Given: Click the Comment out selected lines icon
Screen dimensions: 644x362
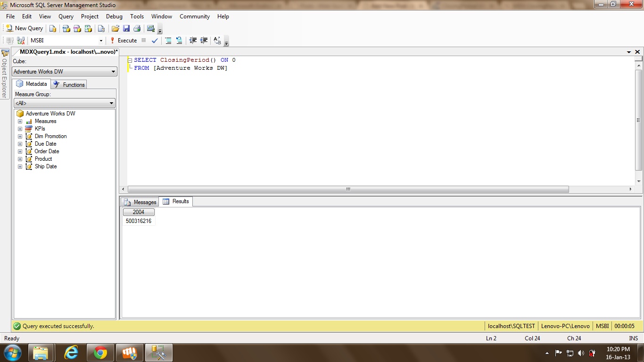Looking at the screenshot, I should pyautogui.click(x=168, y=41).
